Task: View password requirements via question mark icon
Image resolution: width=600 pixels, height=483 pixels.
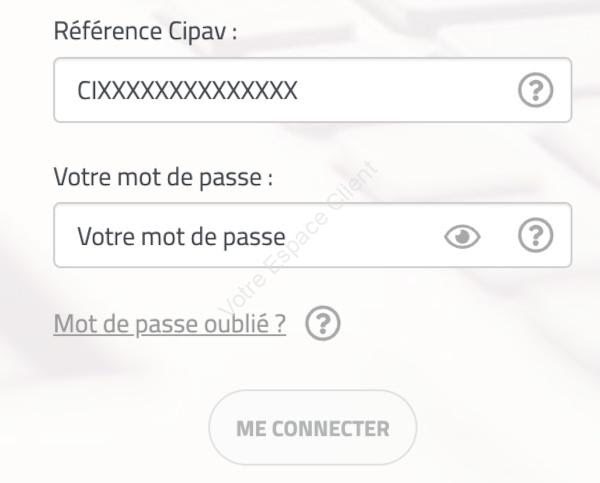Action: [536, 236]
